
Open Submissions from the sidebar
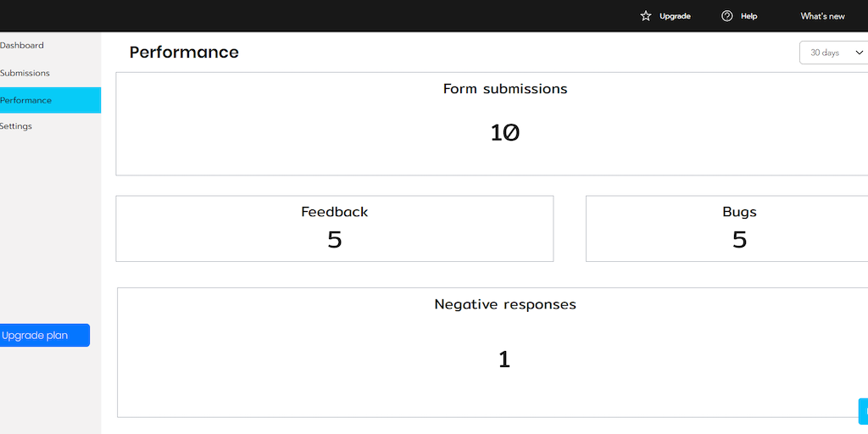point(25,73)
